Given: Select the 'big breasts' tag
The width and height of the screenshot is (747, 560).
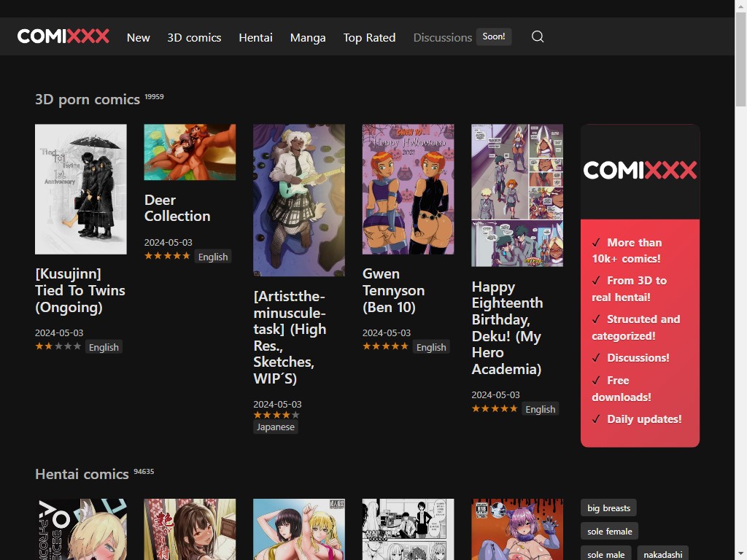Looking at the screenshot, I should 608,508.
